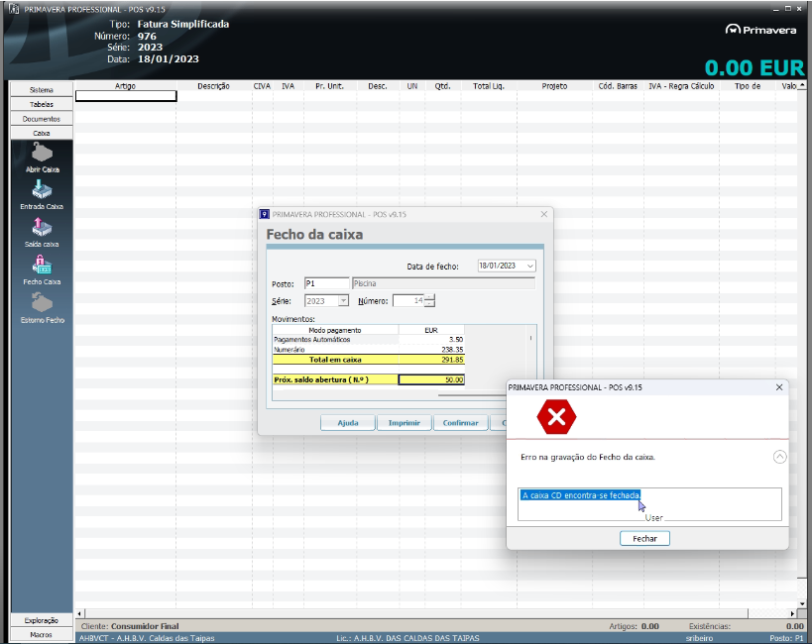Open the Data de fecho dropdown

530,267
